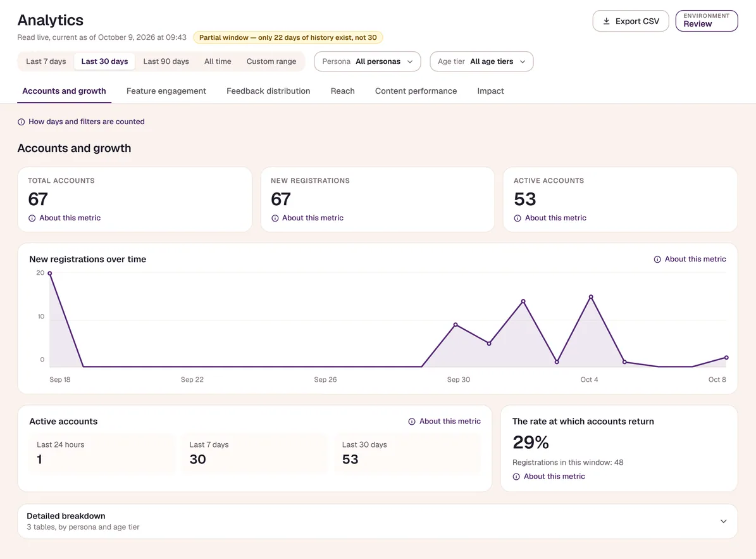The height and width of the screenshot is (559, 756).
Task: Switch to Feature engagement tab
Action: pyautogui.click(x=166, y=91)
